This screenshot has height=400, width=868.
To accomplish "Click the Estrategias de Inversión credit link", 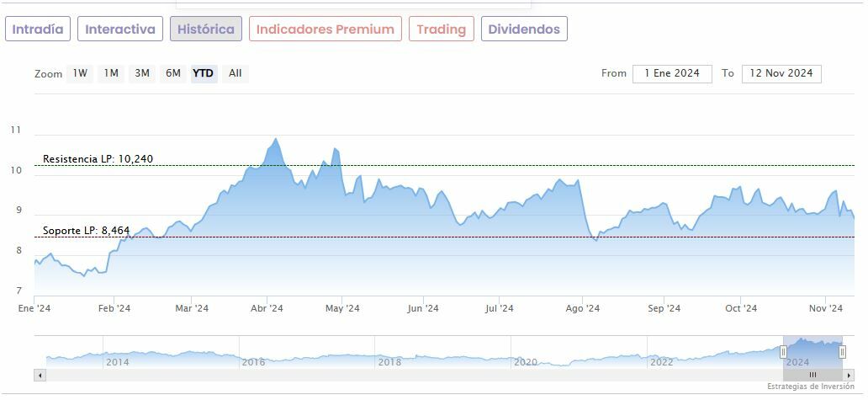I will point(810,387).
